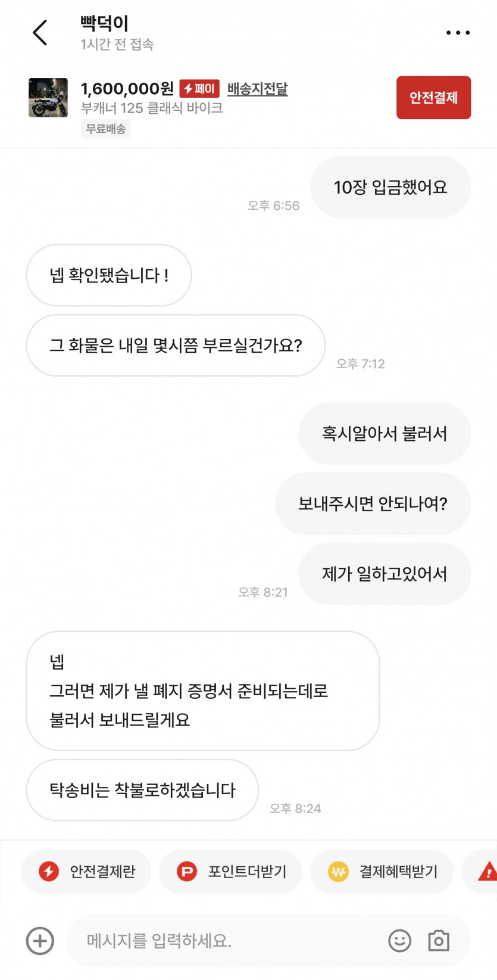Open the emoji picker smiley icon
The width and height of the screenshot is (497, 980).
coord(399,941)
